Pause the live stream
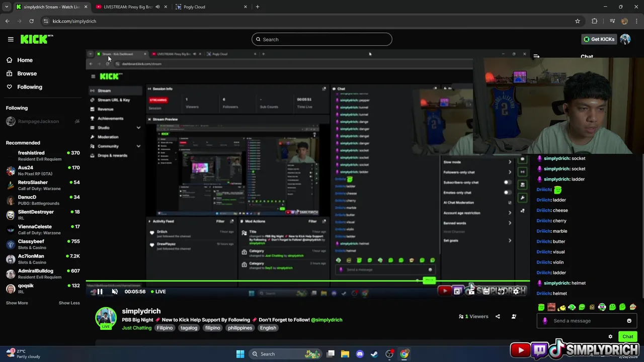The image size is (644, 362). tap(100, 292)
